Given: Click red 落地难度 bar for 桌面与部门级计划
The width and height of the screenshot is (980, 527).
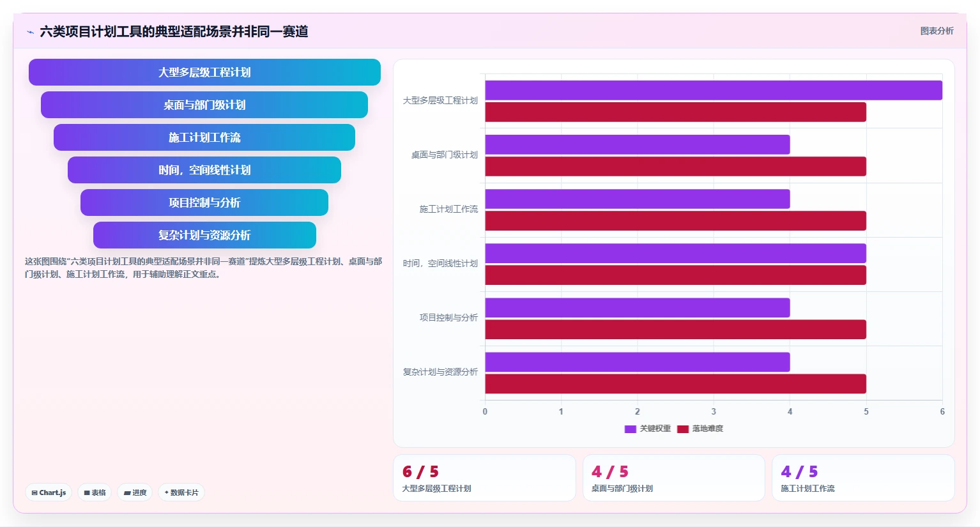Looking at the screenshot, I should coord(676,166).
